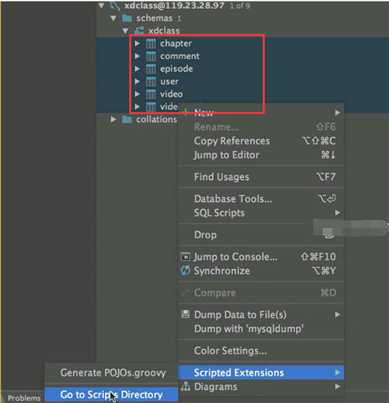
Task: Click the xdclass schema icon
Action: [139, 31]
